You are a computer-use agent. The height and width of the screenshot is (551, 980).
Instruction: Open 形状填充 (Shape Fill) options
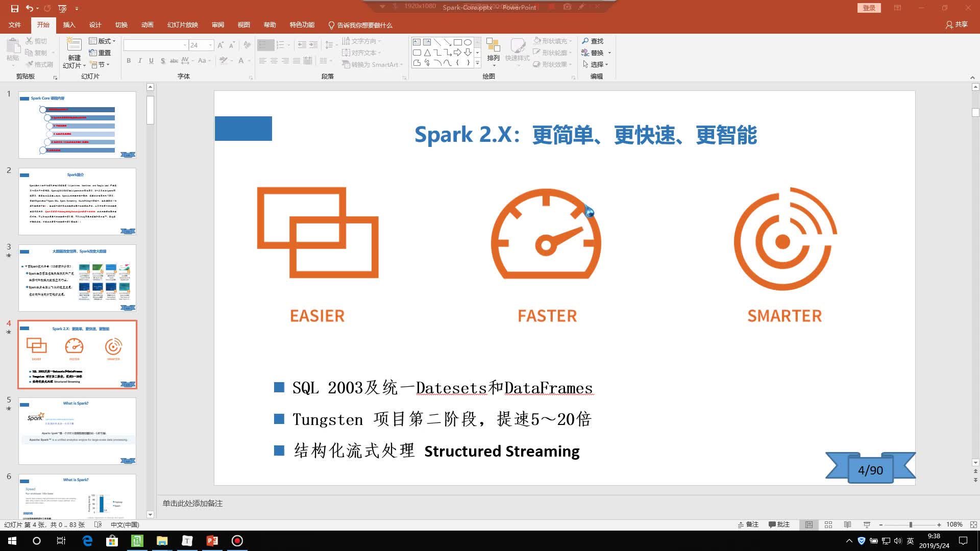(x=551, y=41)
